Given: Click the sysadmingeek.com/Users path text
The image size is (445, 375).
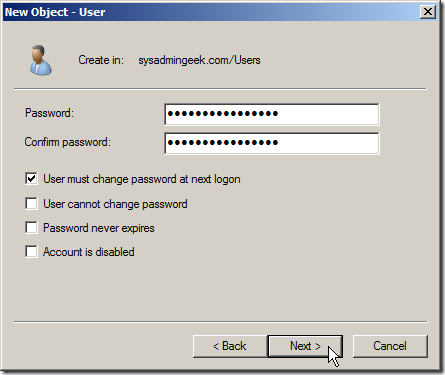Looking at the screenshot, I should [199, 60].
